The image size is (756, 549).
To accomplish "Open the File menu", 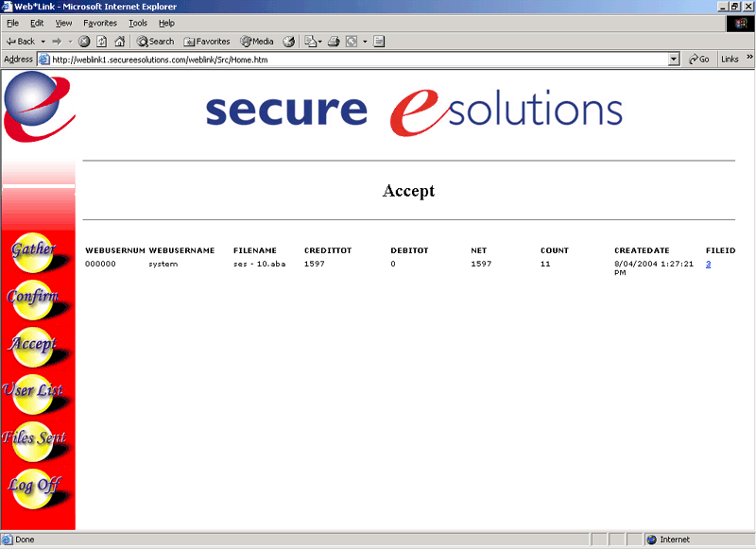I will pyautogui.click(x=12, y=23).
